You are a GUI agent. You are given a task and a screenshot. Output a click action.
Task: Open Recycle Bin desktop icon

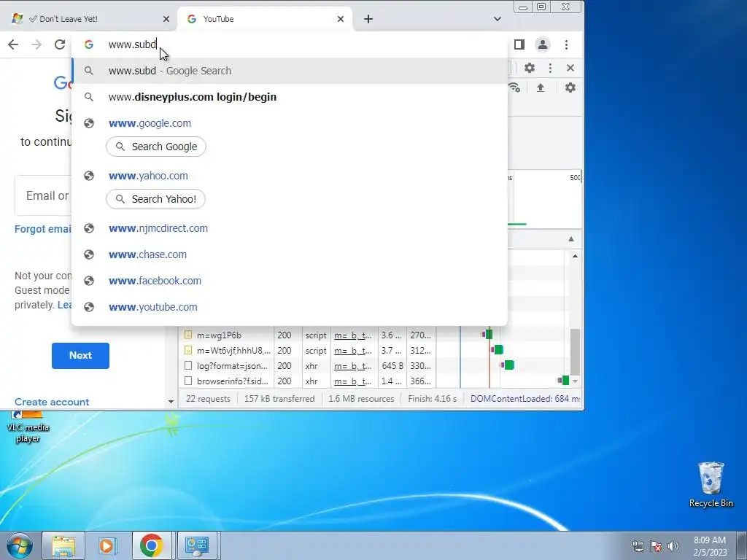[x=711, y=484]
